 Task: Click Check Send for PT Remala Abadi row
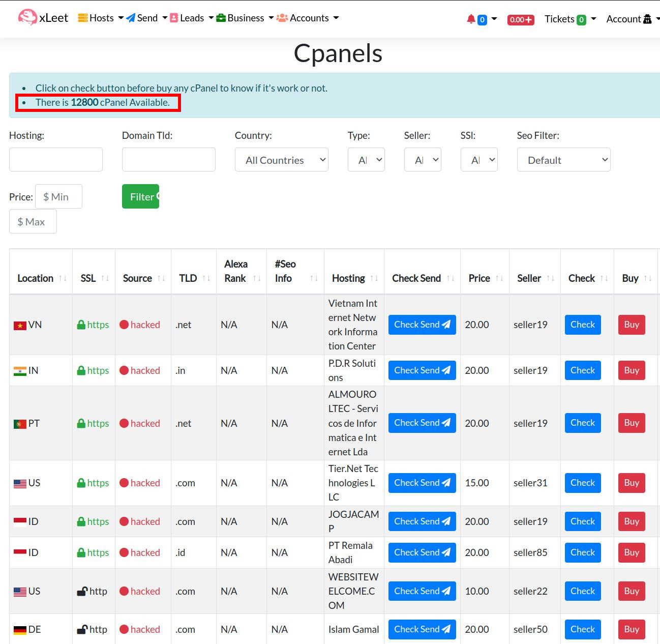[x=422, y=552]
